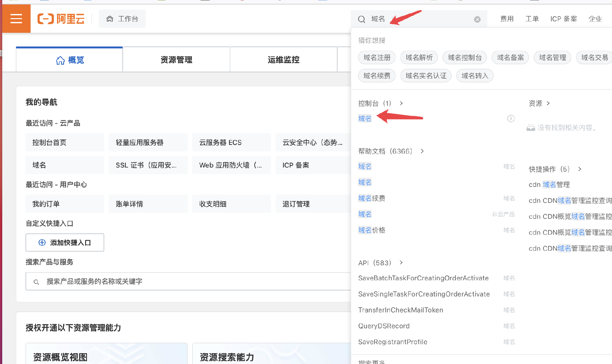Click the circled arrow next to 域名 console result
The height and width of the screenshot is (364, 612).
click(511, 118)
